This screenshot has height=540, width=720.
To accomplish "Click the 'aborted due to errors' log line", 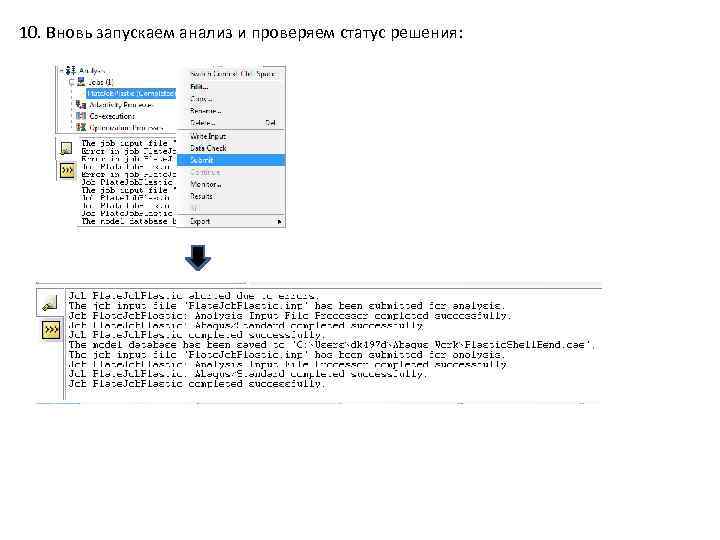I will (193, 296).
